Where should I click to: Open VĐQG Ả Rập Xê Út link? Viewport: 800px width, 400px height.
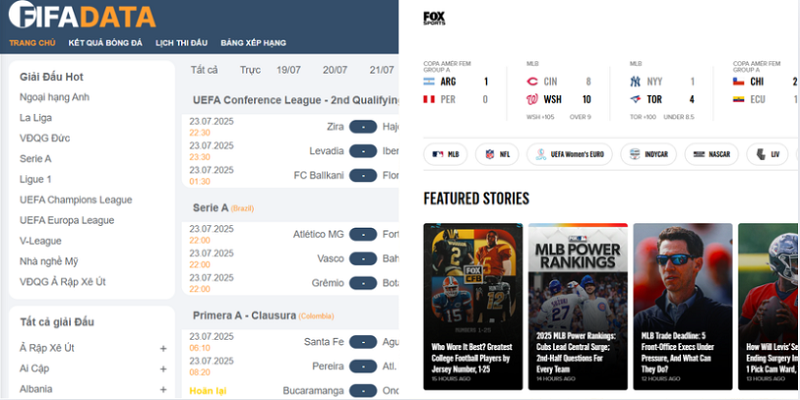[x=63, y=282]
